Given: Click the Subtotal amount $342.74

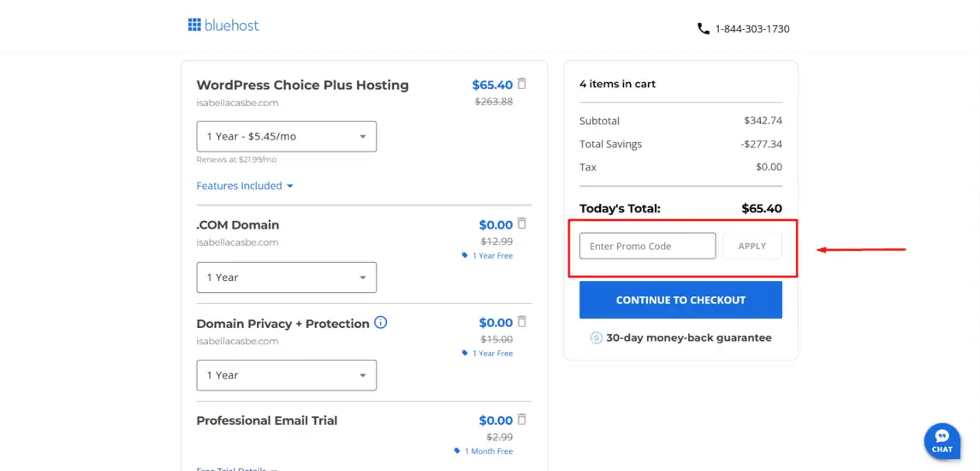Looking at the screenshot, I should tap(763, 121).
